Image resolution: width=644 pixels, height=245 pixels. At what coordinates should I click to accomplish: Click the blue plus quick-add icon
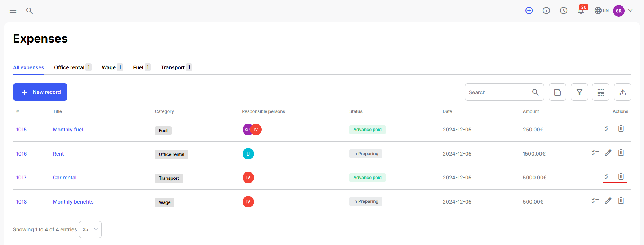point(529,10)
